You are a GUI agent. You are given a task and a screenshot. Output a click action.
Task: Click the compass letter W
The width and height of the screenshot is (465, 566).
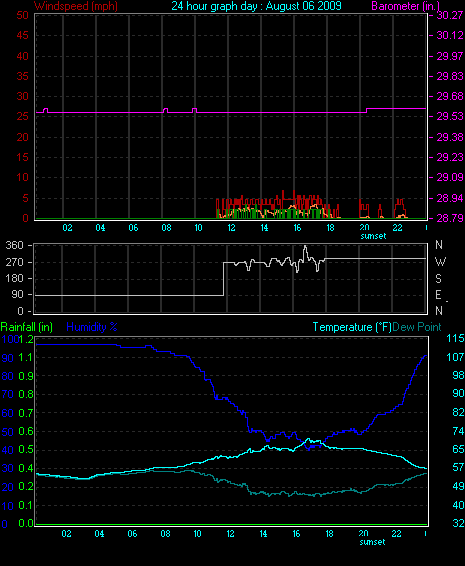point(440,262)
